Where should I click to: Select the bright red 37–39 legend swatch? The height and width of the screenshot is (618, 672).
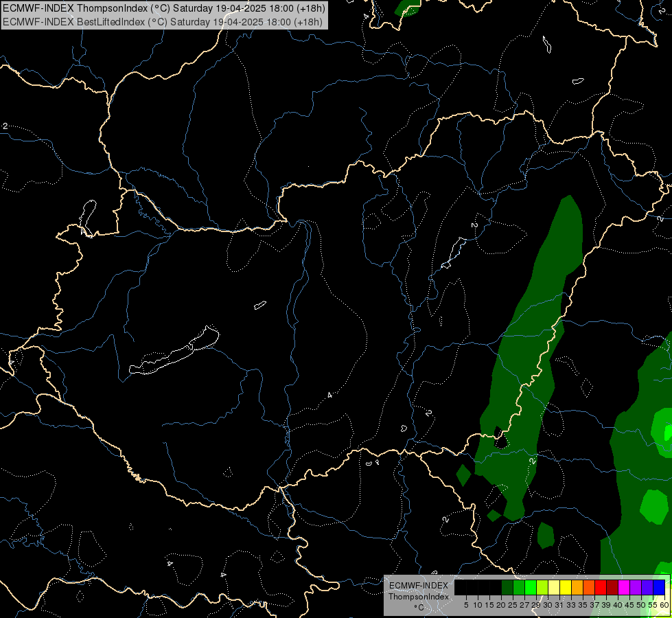pos(601,587)
